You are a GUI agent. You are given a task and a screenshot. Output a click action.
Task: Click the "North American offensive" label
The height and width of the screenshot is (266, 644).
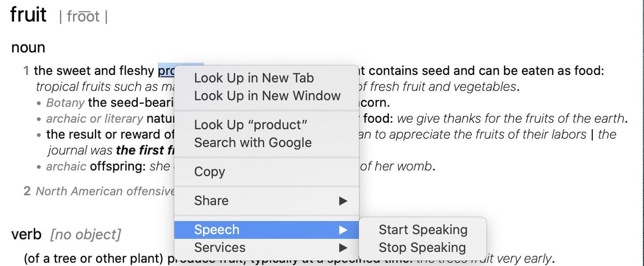tap(105, 191)
